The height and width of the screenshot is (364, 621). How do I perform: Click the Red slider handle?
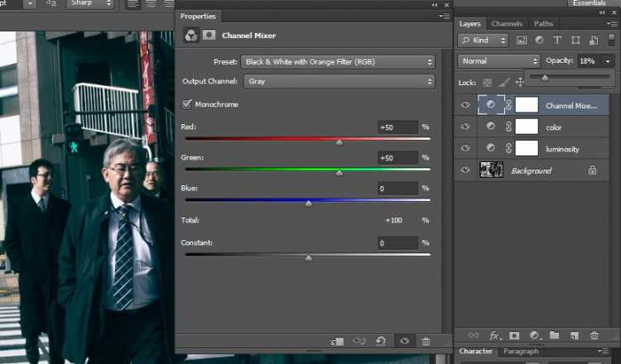point(339,141)
